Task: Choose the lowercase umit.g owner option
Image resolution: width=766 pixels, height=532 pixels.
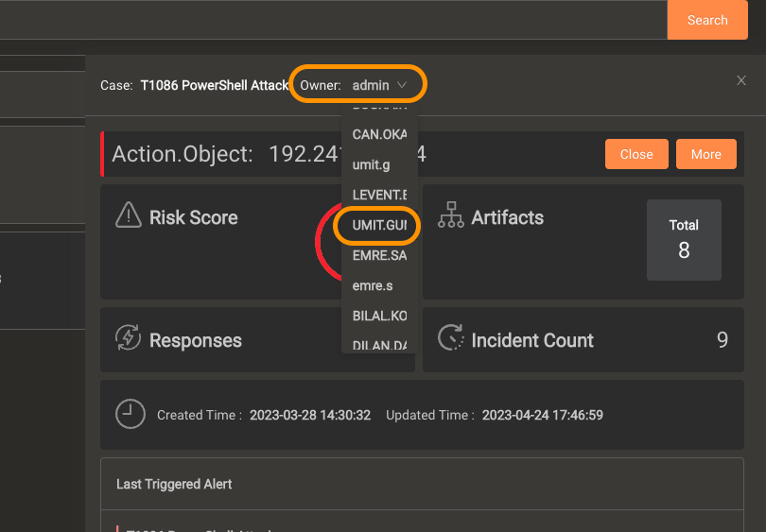Action: coord(379,165)
